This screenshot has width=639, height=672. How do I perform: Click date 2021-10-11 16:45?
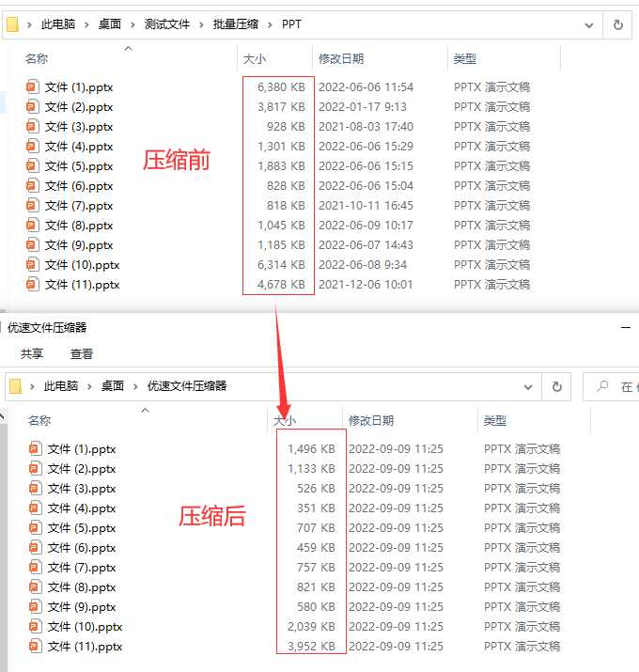coord(366,205)
